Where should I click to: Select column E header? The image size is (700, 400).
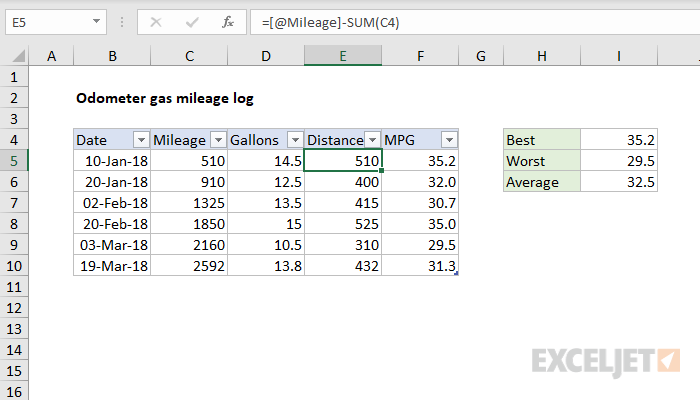pos(343,56)
